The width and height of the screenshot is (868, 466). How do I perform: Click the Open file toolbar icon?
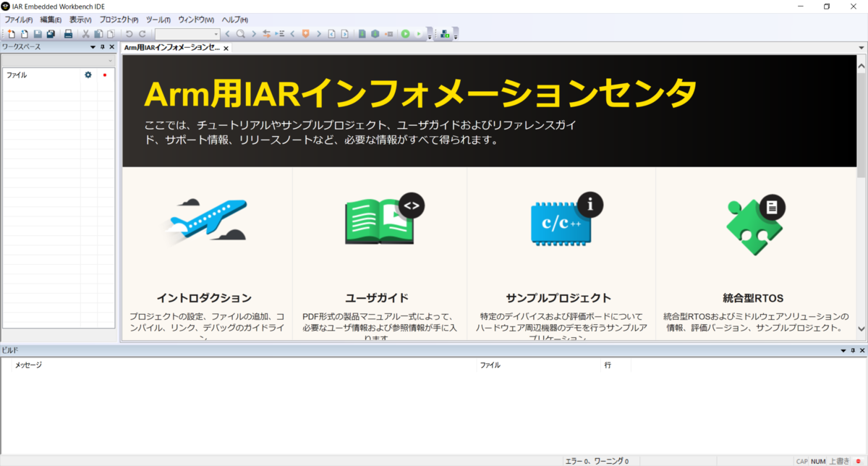24,34
